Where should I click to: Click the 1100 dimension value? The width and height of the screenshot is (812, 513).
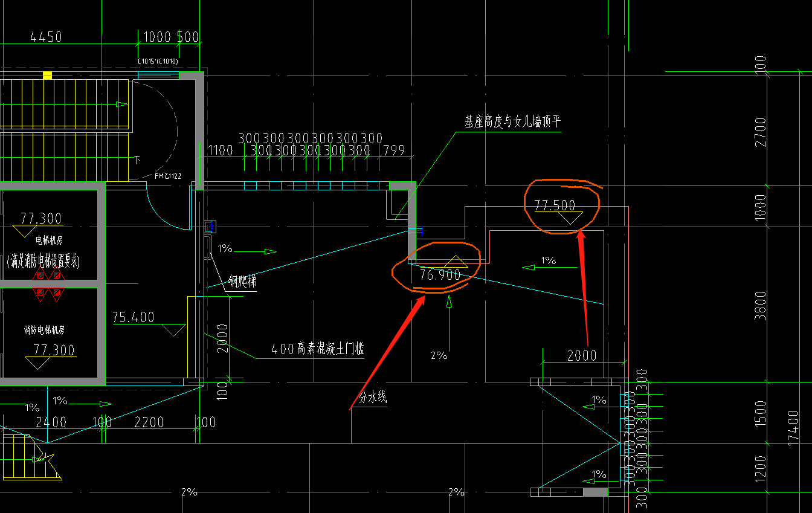click(x=220, y=150)
